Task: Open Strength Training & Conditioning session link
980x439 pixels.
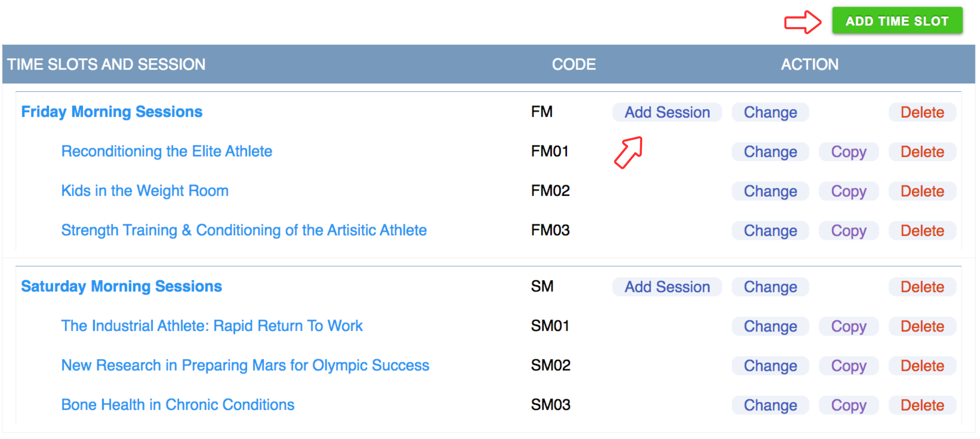Action: (244, 230)
